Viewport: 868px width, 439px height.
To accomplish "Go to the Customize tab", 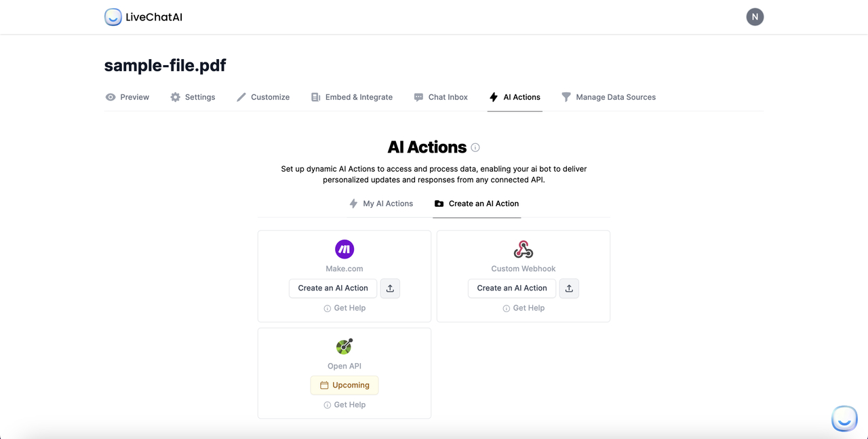I will (263, 97).
